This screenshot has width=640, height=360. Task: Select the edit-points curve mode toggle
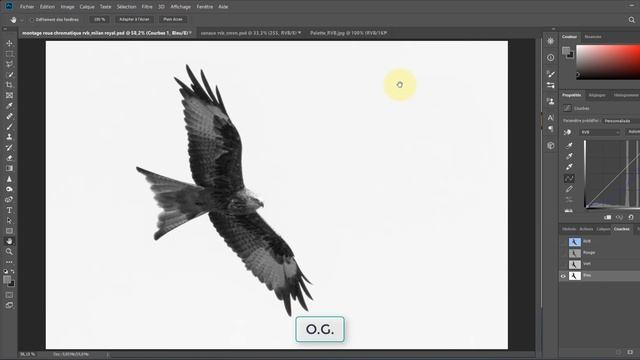(x=569, y=178)
